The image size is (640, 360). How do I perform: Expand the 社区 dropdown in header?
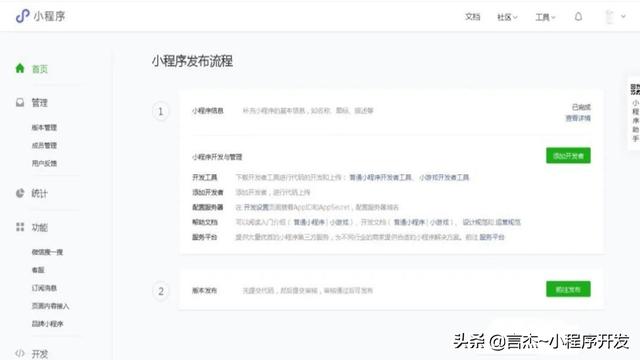pyautogui.click(x=507, y=17)
